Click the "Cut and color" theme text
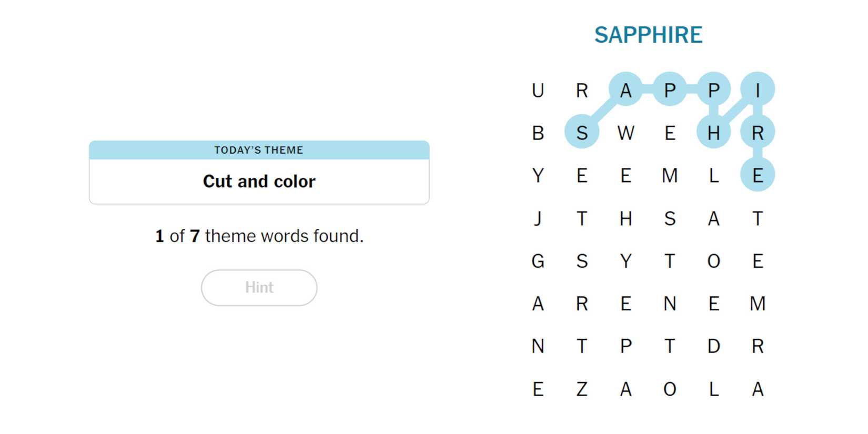This screenshot has height=434, width=868. pyautogui.click(x=259, y=181)
